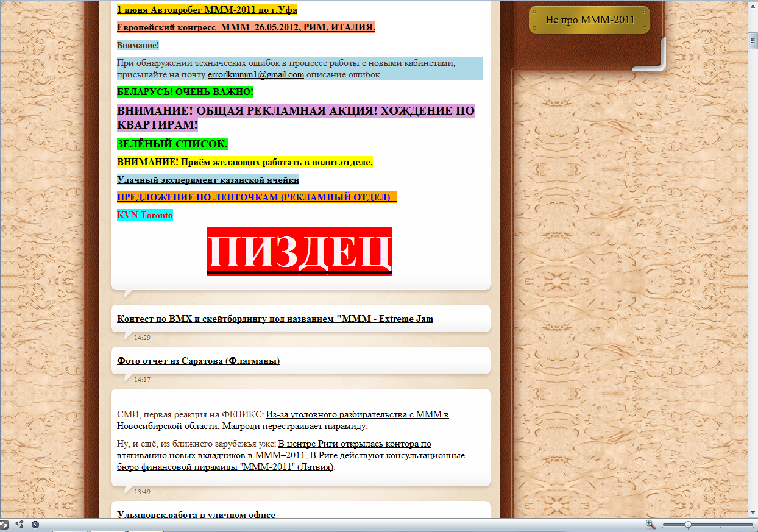Toggle the panels button in the status bar

click(4, 524)
